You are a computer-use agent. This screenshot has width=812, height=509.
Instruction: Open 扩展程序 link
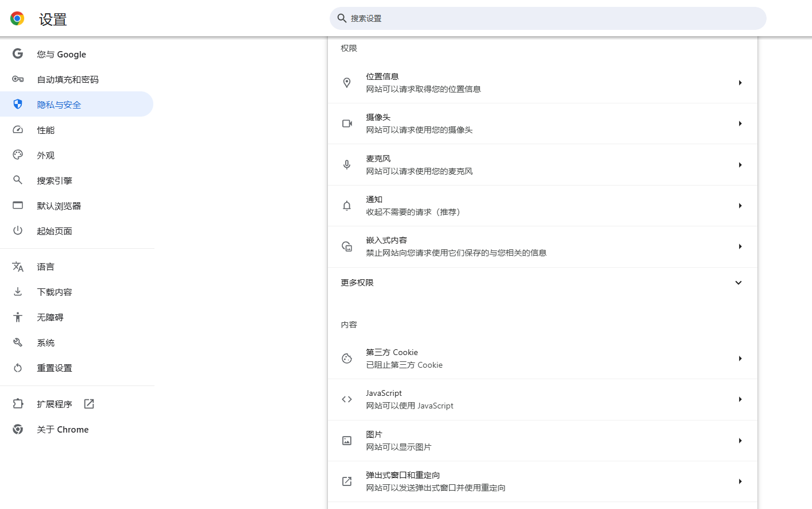tap(76, 404)
